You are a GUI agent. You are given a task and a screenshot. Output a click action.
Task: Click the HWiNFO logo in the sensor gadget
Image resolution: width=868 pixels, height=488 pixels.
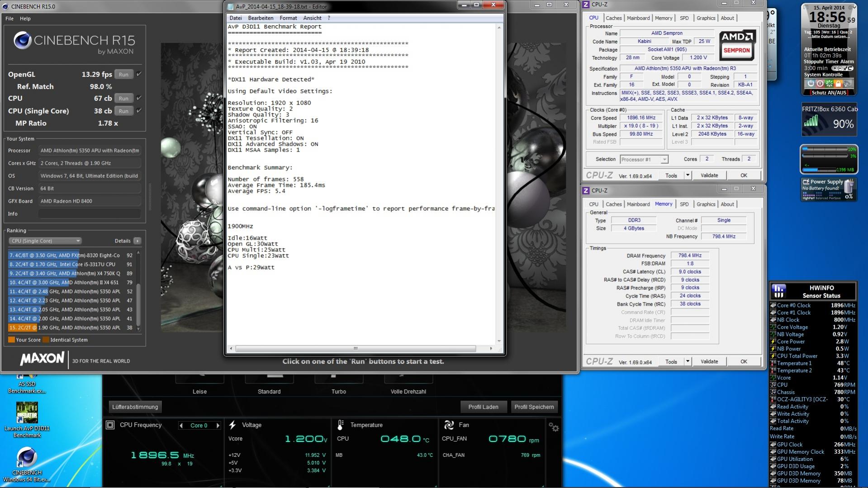point(778,291)
